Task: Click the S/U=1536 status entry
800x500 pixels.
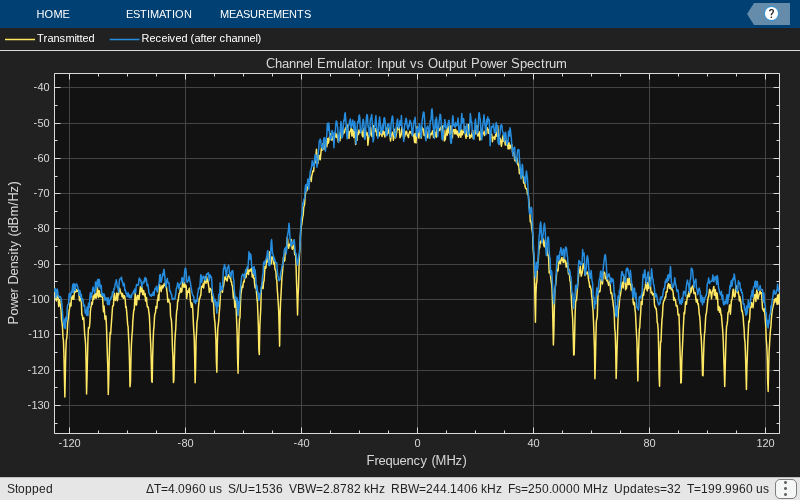Action: (x=255, y=489)
